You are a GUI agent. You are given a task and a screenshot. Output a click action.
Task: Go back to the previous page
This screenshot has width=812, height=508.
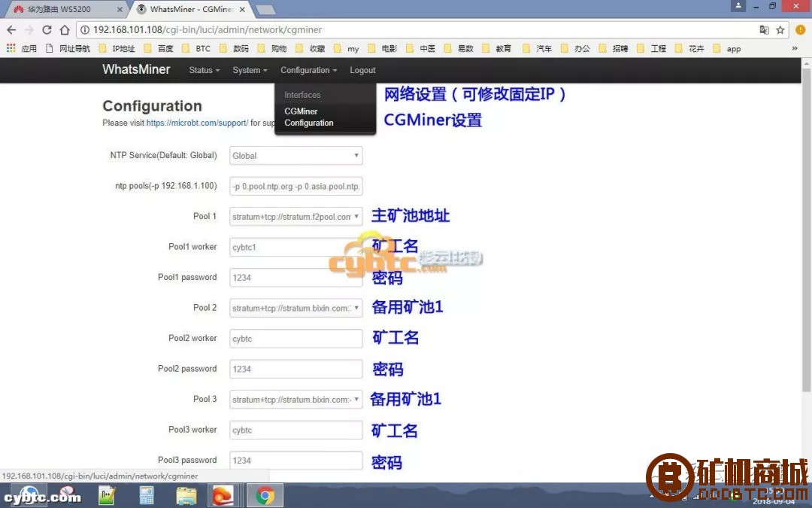pos(11,30)
